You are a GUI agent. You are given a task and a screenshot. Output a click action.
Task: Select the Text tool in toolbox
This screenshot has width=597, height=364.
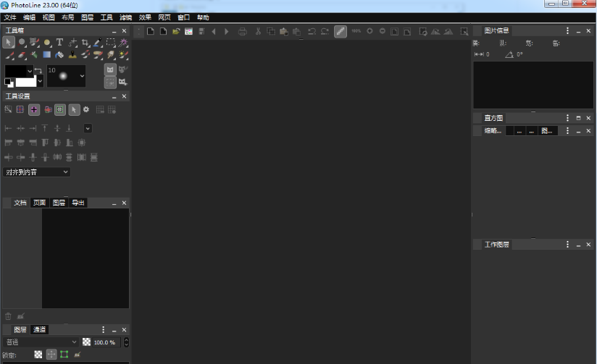pyautogui.click(x=59, y=43)
